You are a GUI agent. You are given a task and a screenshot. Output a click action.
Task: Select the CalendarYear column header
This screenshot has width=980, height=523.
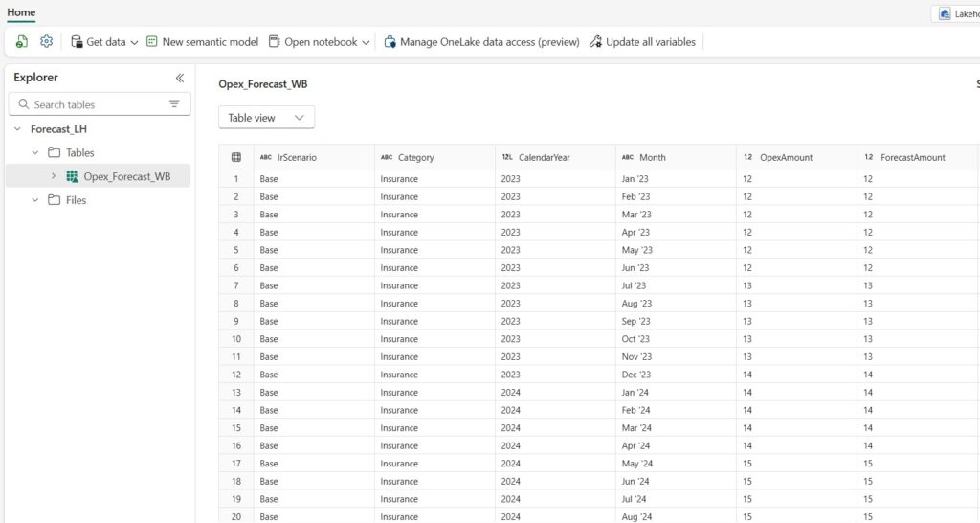tap(544, 157)
